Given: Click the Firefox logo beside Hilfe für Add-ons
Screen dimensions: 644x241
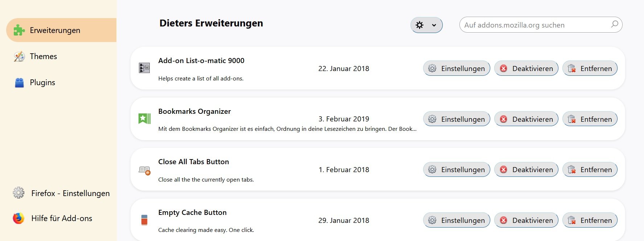Looking at the screenshot, I should (x=18, y=218).
